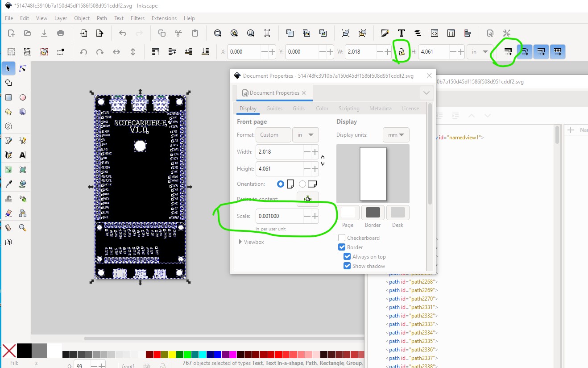
Task: Uncheck Show shadow checkbox
Action: (x=347, y=266)
